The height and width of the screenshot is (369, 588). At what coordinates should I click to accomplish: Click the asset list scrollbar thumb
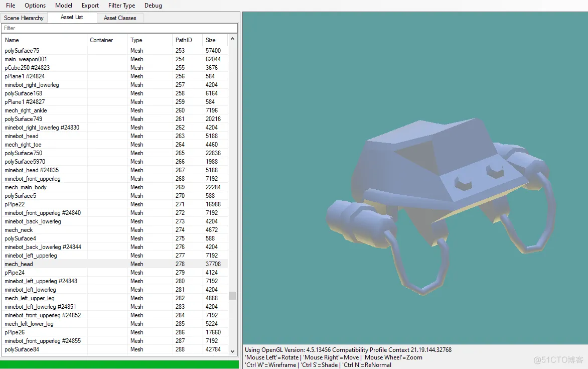coord(232,296)
